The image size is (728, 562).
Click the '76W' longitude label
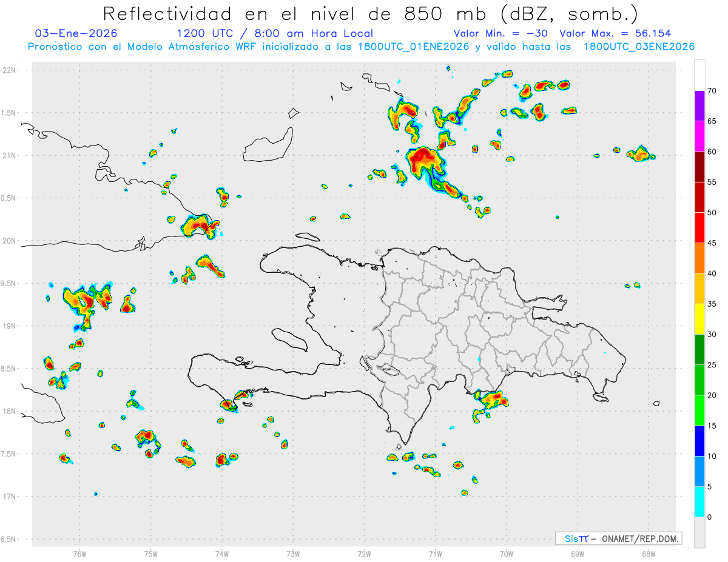click(79, 554)
